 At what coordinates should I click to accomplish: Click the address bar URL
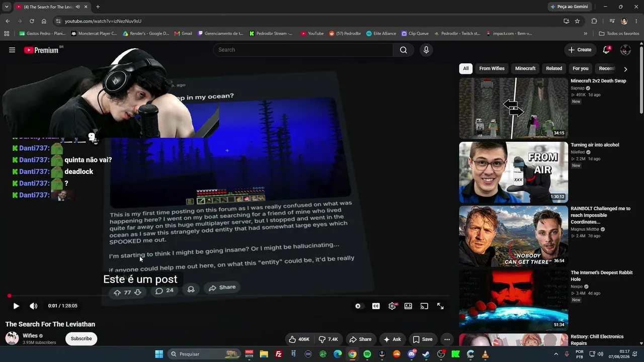103,21
